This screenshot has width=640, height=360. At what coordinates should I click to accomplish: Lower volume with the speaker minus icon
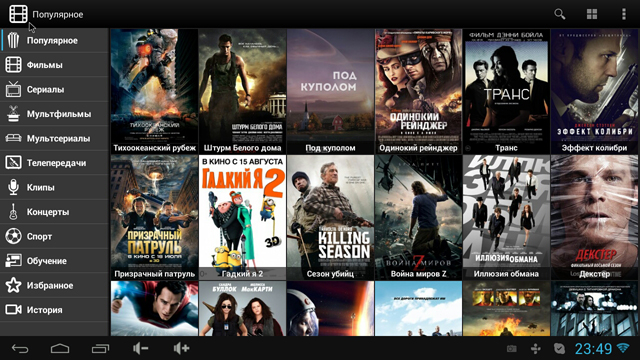click(x=140, y=348)
